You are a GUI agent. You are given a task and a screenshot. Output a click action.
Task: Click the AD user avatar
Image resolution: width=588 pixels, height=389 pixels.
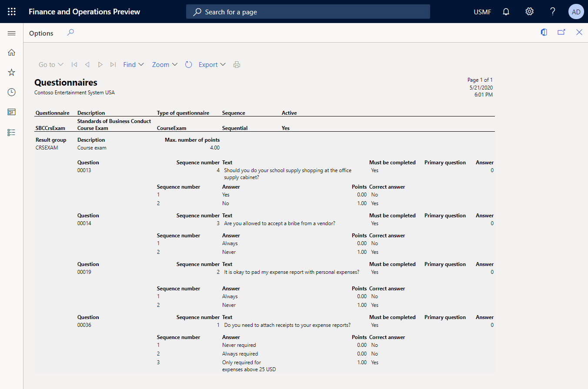click(x=576, y=11)
